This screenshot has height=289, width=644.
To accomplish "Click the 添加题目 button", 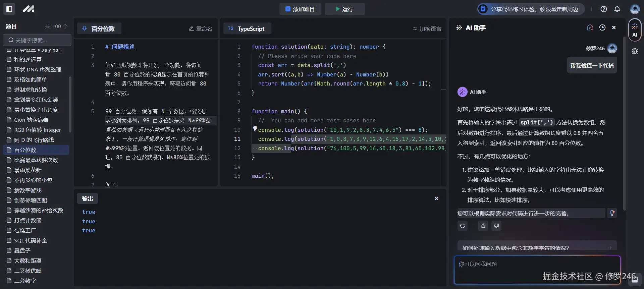I will coord(300,9).
